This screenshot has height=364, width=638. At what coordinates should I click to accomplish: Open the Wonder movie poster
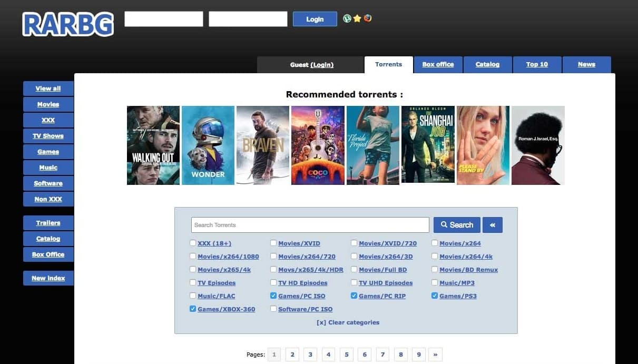coord(208,145)
